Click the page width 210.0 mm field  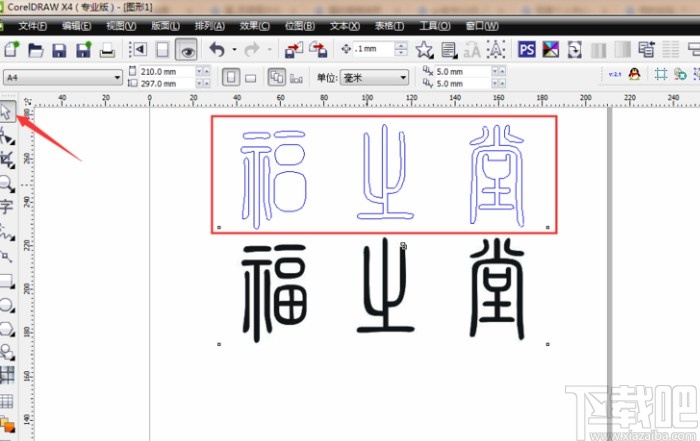click(167, 71)
